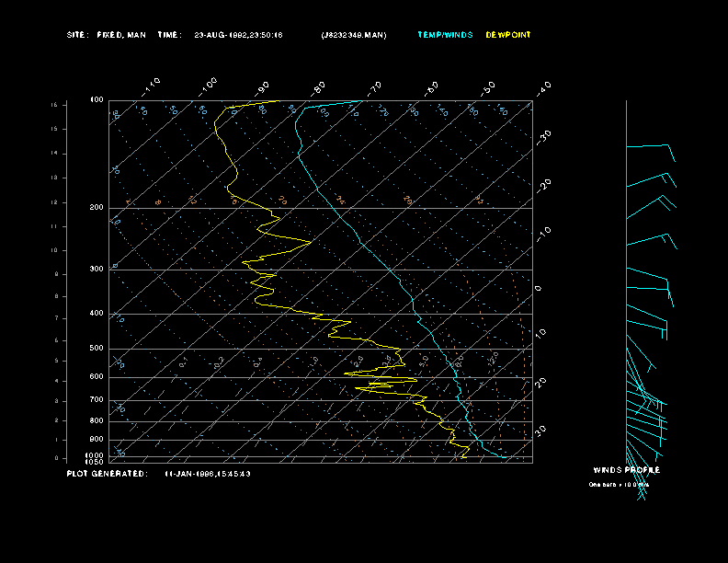The width and height of the screenshot is (728, 563).
Task: Click the 300 pressure level label
Action: click(x=97, y=270)
